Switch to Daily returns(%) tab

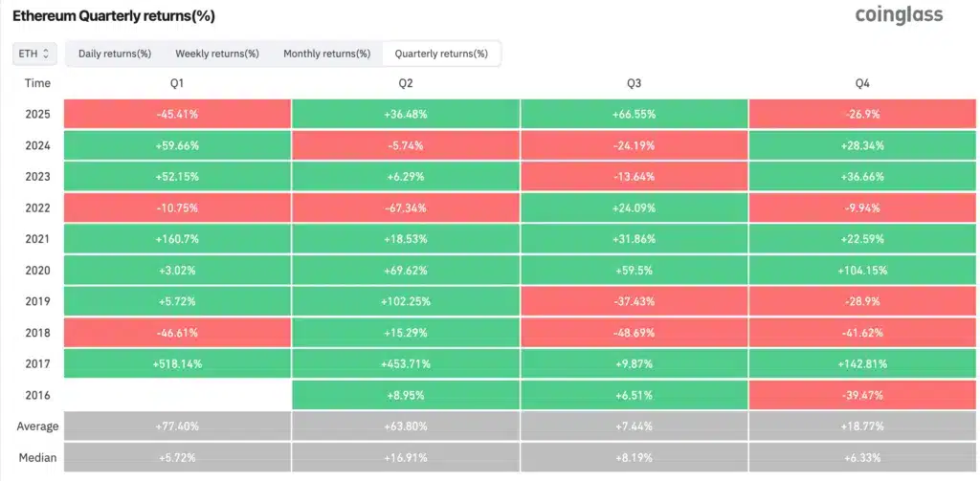(115, 54)
